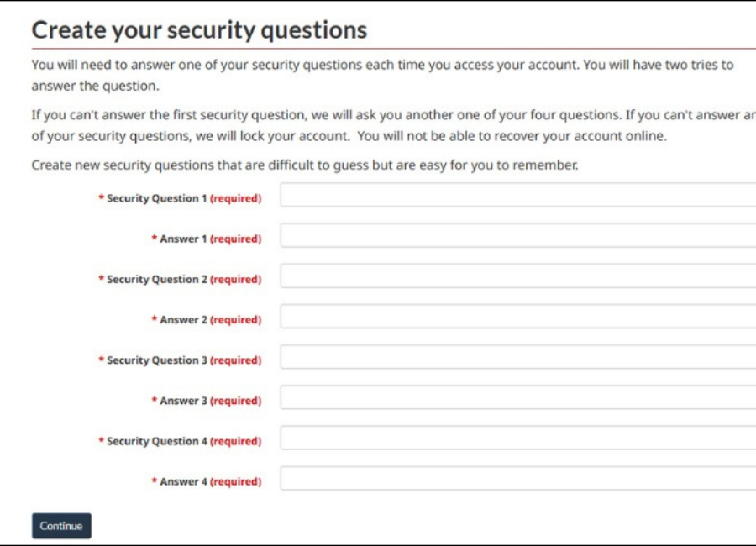756x546 pixels.
Task: Focus the Security Question 1 input field
Action: (517, 195)
